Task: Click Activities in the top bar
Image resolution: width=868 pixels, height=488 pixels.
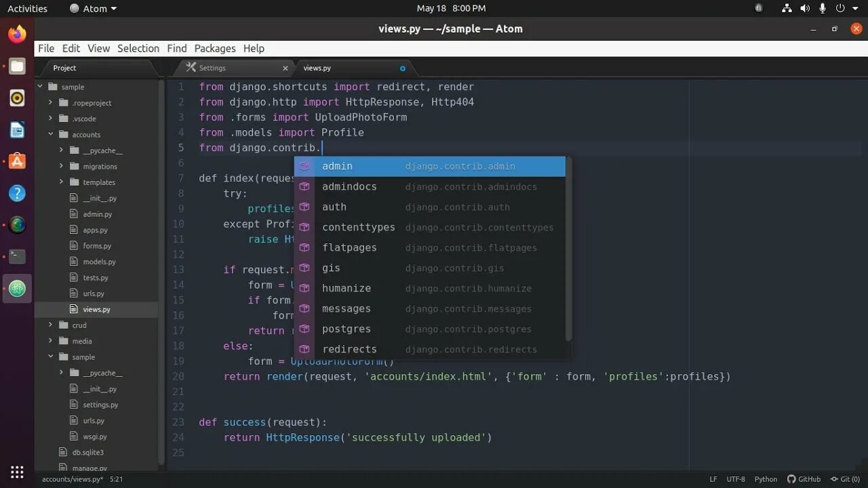Action: point(28,8)
